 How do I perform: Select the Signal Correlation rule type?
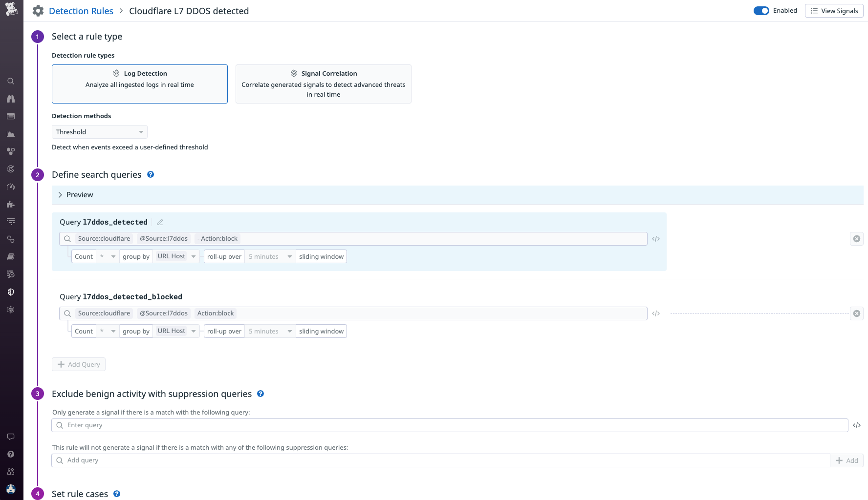click(323, 84)
